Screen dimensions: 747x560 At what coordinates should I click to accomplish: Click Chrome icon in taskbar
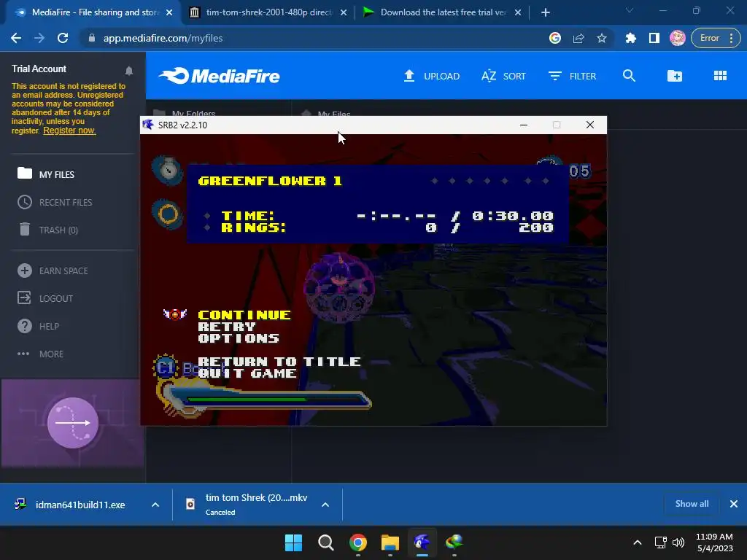coord(357,542)
